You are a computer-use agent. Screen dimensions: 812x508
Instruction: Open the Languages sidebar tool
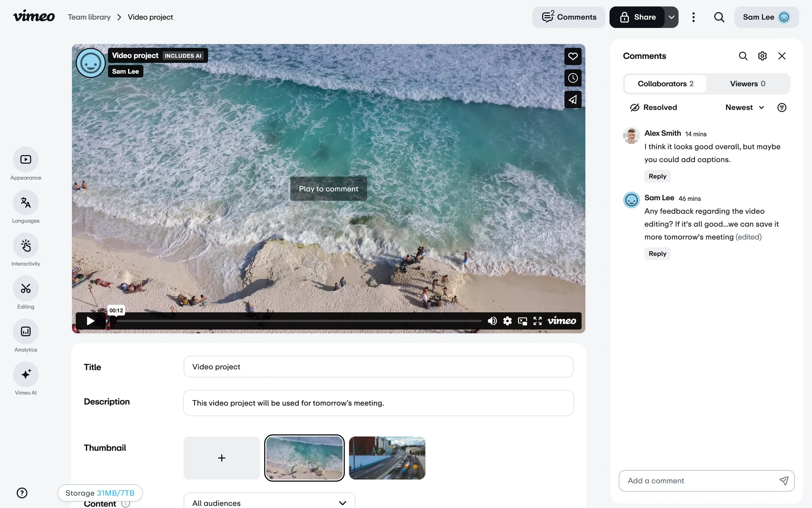click(26, 203)
